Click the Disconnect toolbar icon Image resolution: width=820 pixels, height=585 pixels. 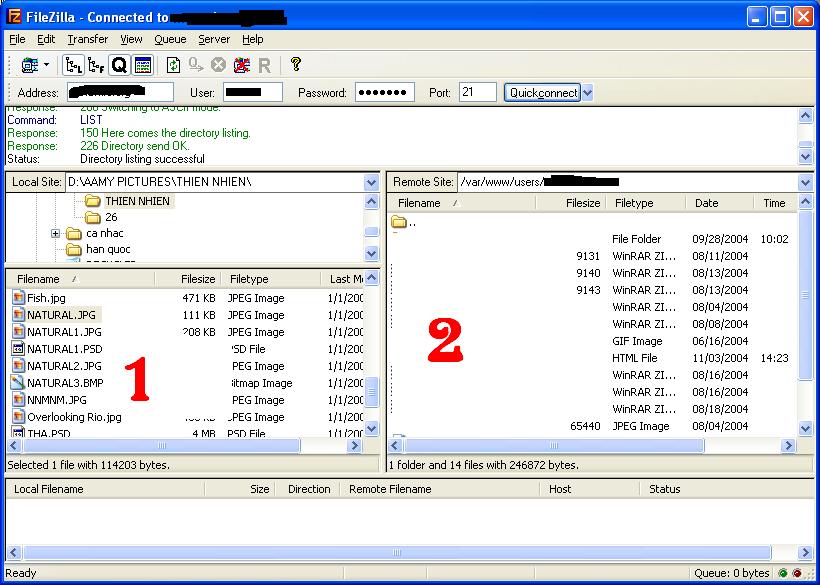tap(241, 65)
